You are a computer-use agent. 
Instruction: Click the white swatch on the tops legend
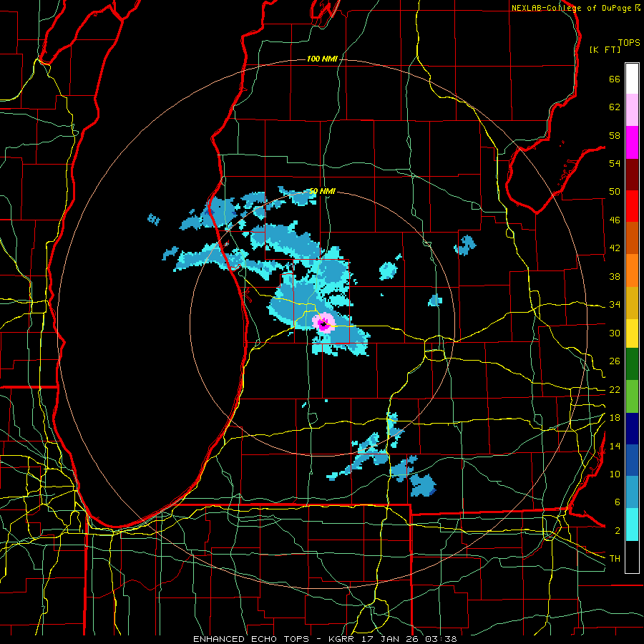click(x=632, y=79)
